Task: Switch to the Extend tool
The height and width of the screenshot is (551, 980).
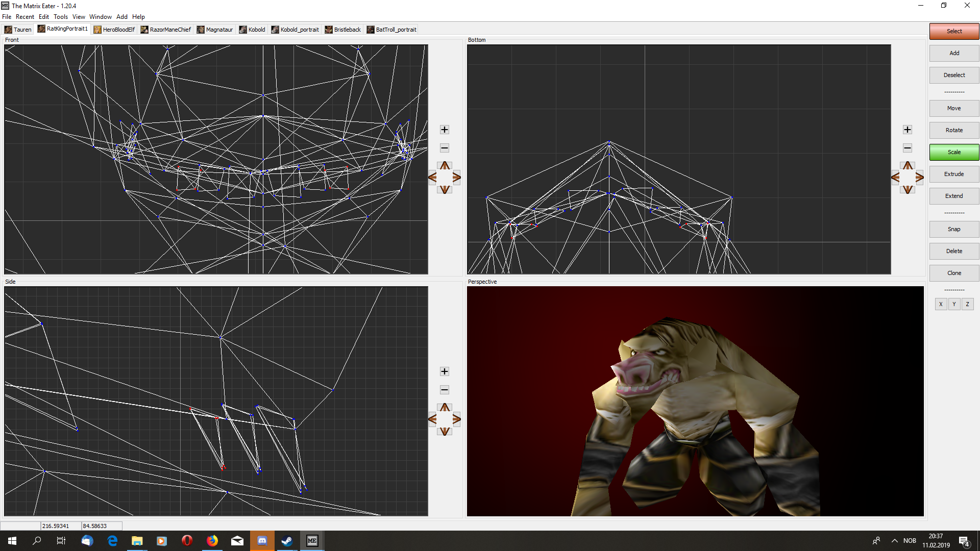Action: (x=954, y=196)
